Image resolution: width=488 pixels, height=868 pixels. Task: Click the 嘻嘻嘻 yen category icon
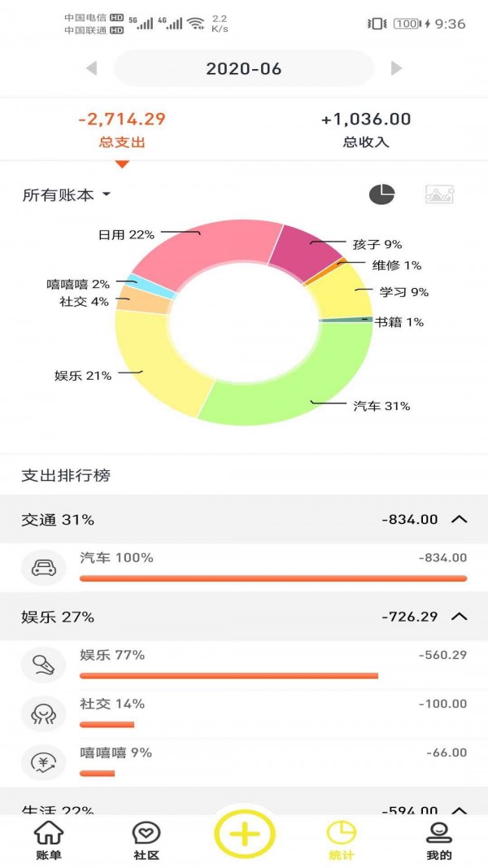(x=42, y=762)
